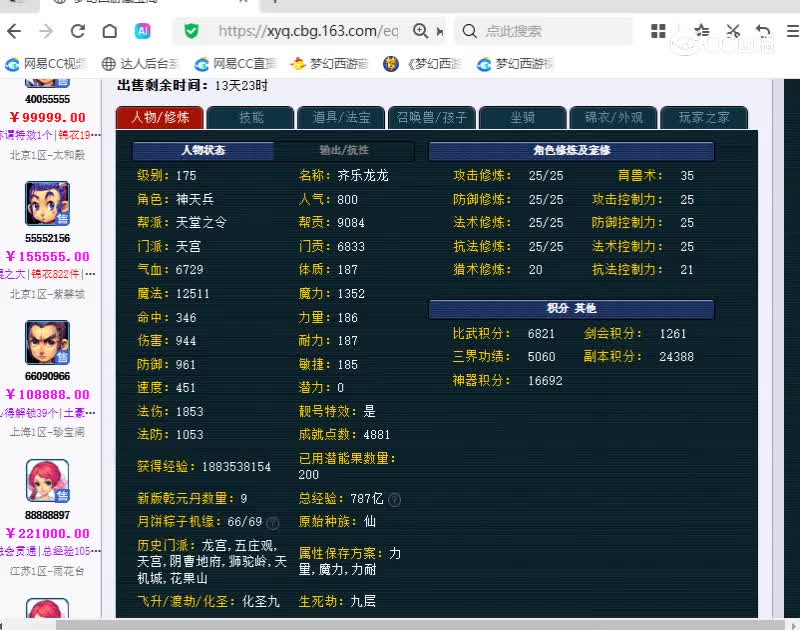
Task: Click listing ID 40055555
Action: [47, 99]
